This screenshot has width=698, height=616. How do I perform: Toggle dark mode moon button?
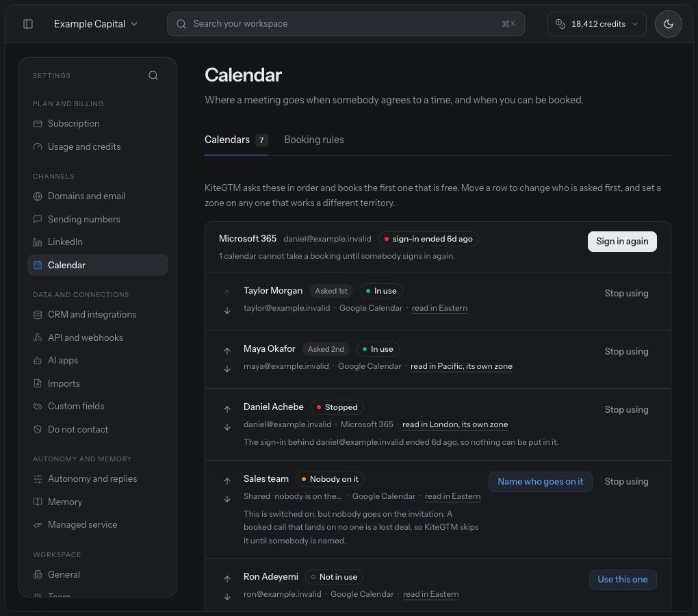668,23
